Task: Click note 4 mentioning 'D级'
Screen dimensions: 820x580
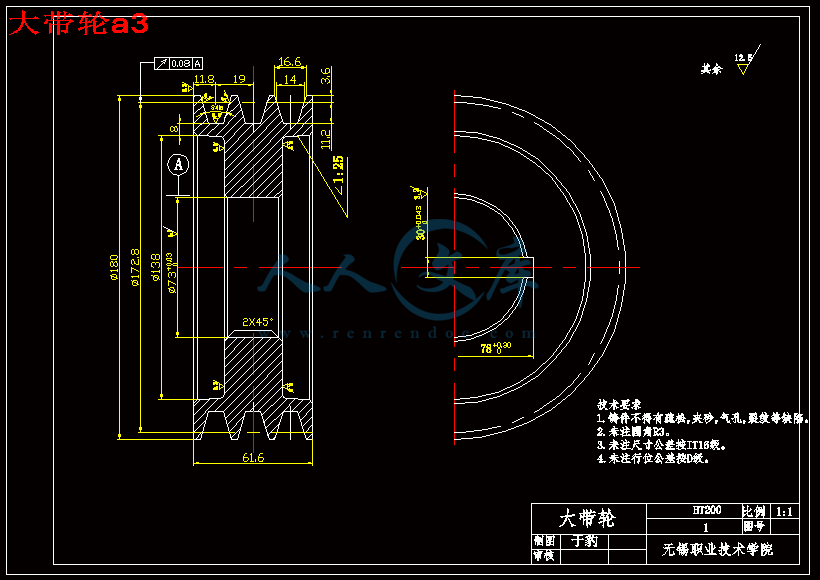Action: [653, 459]
